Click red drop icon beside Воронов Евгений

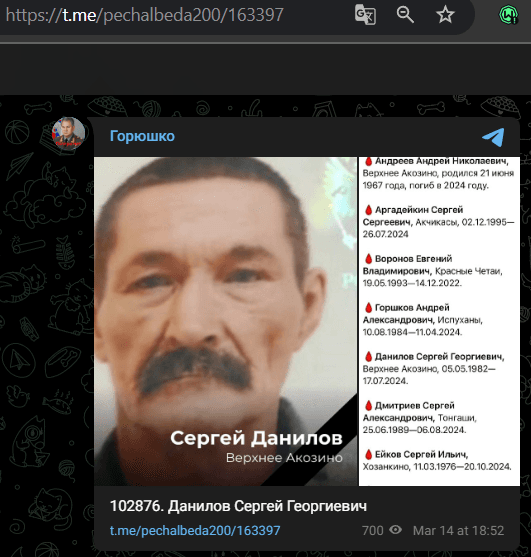tap(368, 259)
